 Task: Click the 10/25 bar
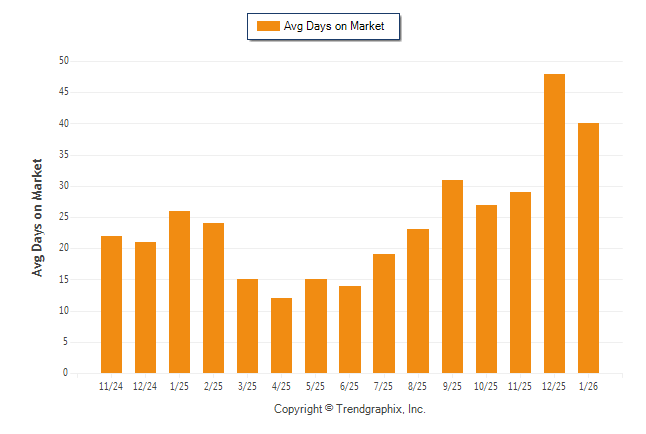[x=486, y=289]
